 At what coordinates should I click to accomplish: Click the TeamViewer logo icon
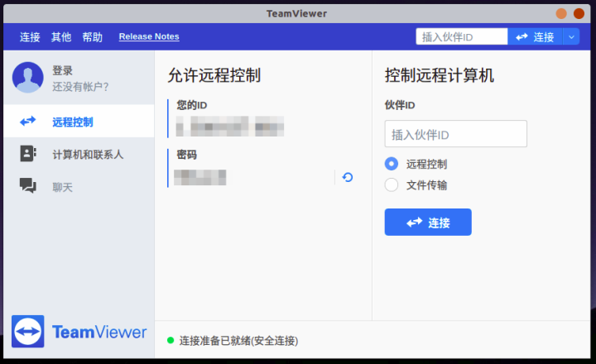pyautogui.click(x=28, y=332)
